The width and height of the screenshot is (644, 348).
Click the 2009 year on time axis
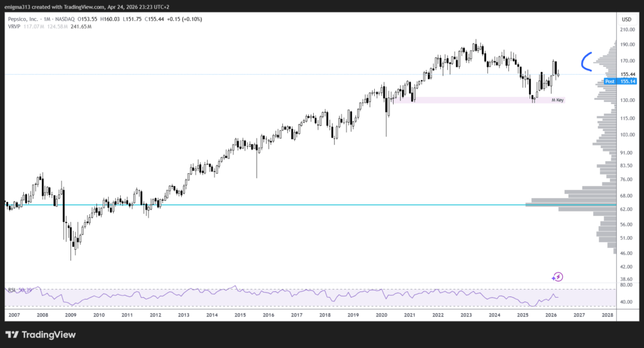[x=70, y=315]
